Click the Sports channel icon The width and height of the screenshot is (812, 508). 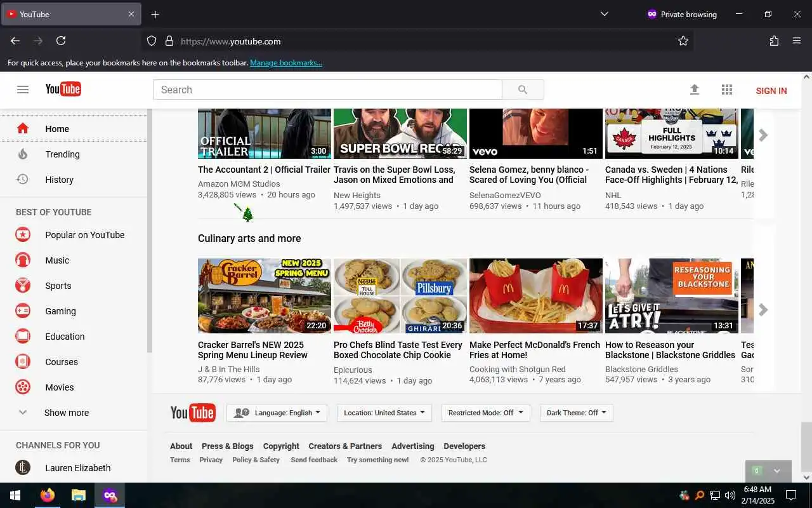(x=23, y=285)
